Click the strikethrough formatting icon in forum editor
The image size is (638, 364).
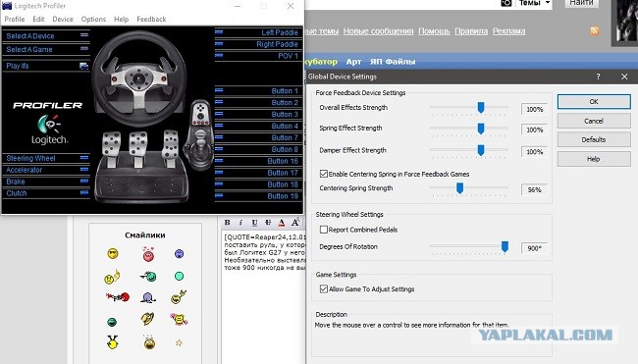(x=268, y=222)
